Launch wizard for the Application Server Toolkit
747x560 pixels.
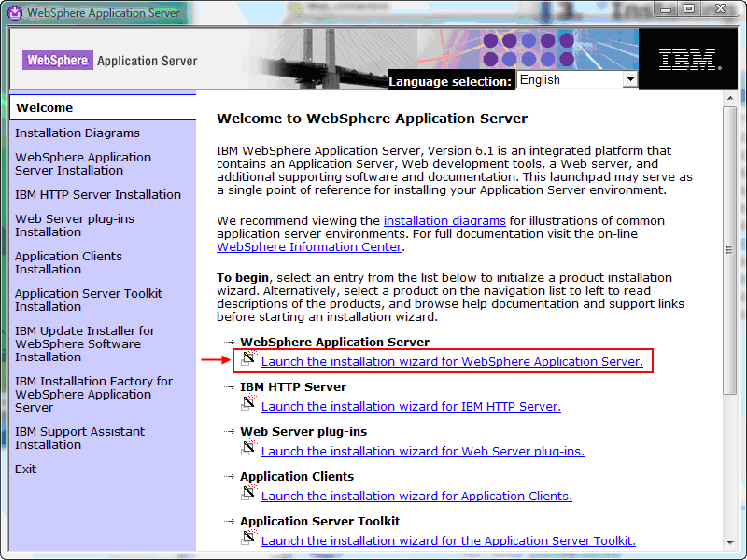click(448, 541)
